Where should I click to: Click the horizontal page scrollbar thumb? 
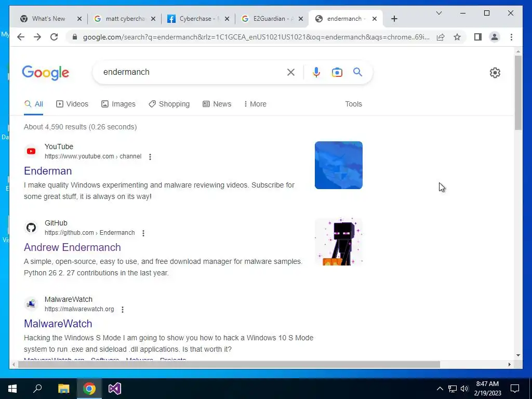pyautogui.click(x=229, y=364)
